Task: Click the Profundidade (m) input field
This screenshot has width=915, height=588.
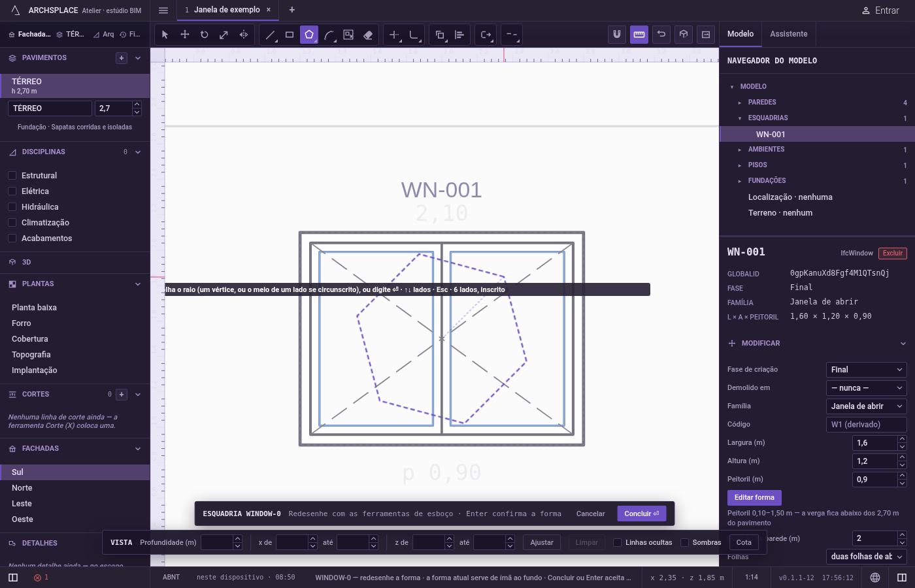Action: (217, 542)
